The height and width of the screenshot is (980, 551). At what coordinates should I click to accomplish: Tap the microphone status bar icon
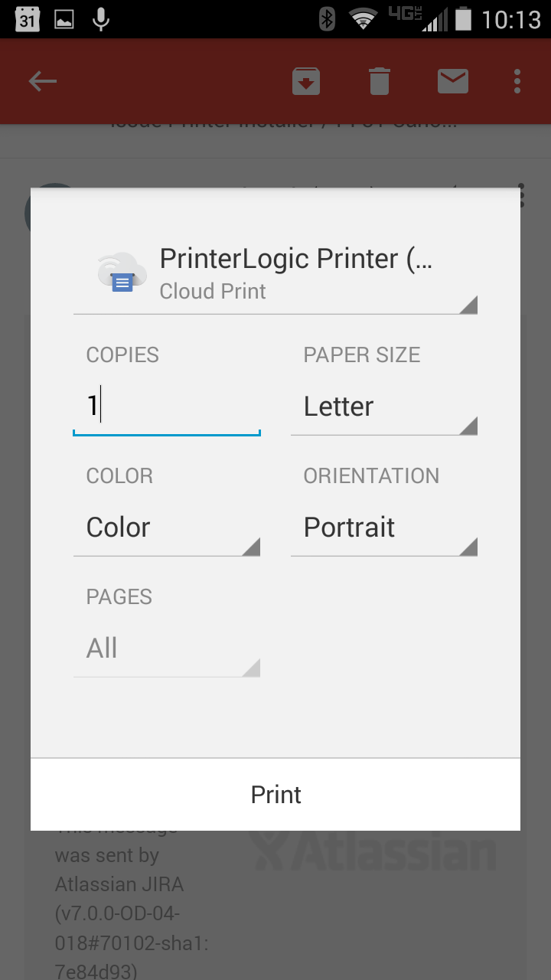click(100, 19)
